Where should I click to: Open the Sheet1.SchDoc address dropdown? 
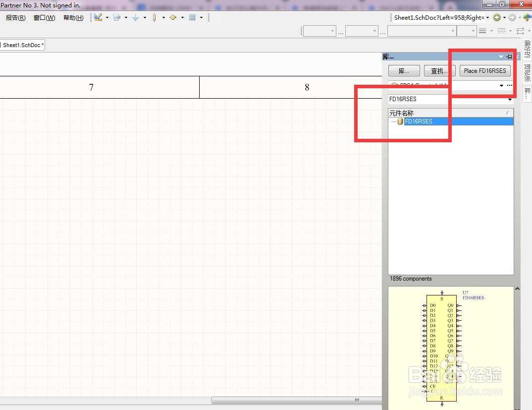click(x=487, y=17)
